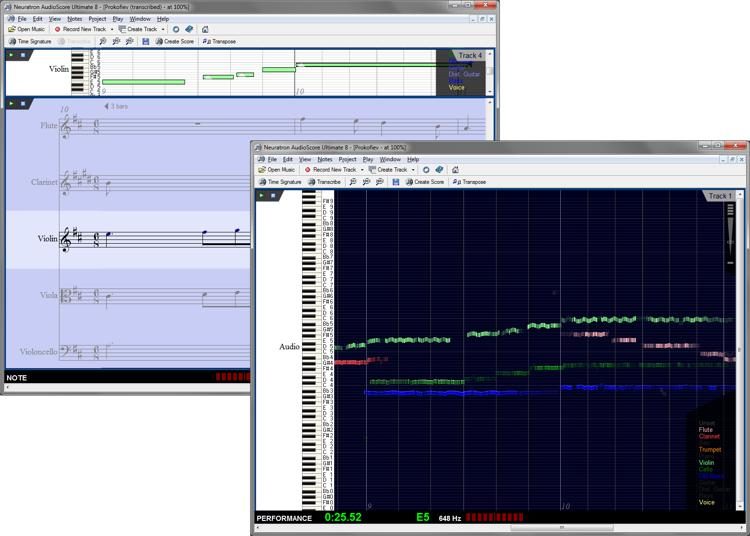Click the first magnifier zoom icon, front window

click(352, 182)
